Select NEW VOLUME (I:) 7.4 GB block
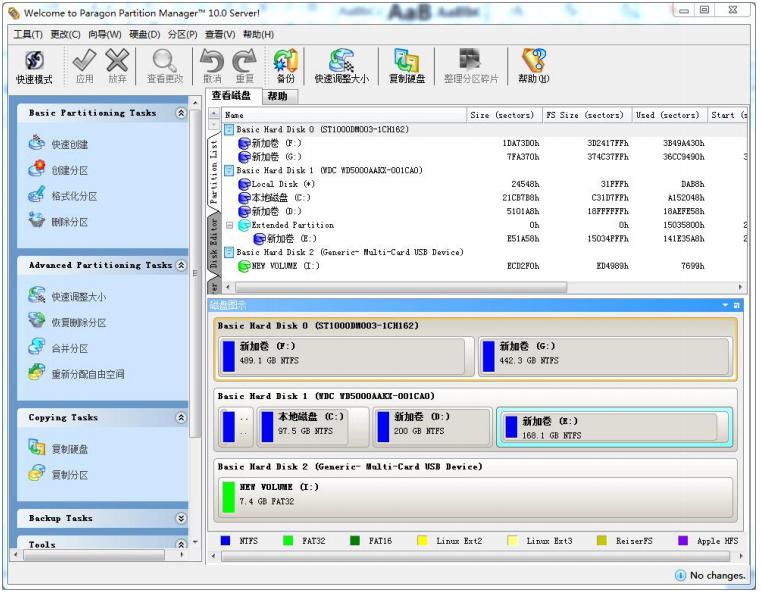Image resolution: width=761 pixels, height=594 pixels. point(476,497)
